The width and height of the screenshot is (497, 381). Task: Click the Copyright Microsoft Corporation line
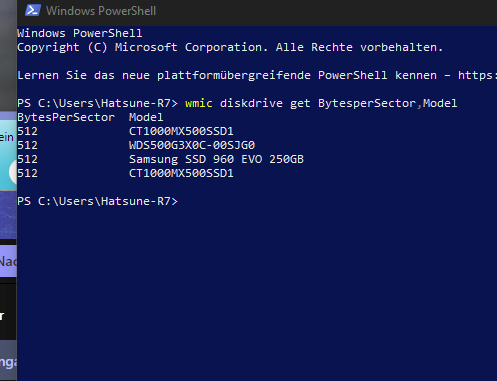point(230,47)
